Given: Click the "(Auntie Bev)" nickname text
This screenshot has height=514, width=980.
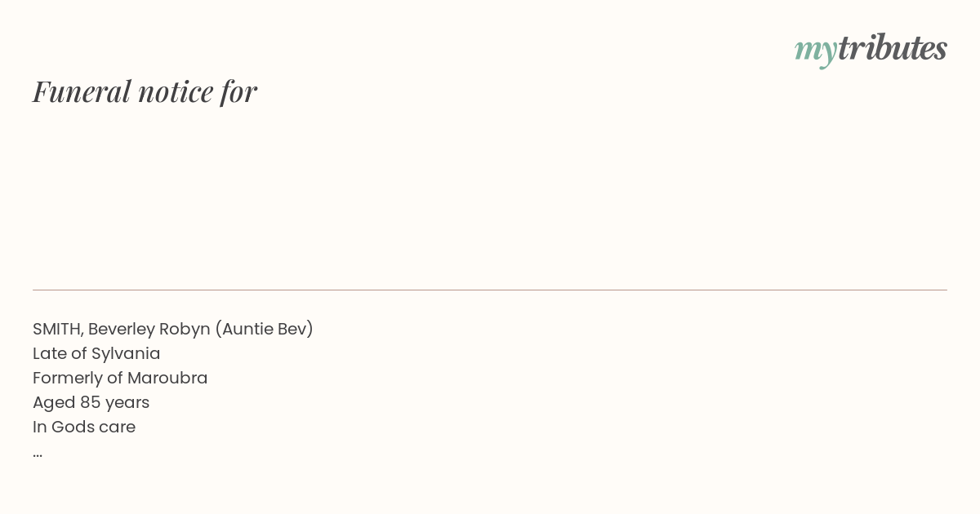Looking at the screenshot, I should 264,329.
